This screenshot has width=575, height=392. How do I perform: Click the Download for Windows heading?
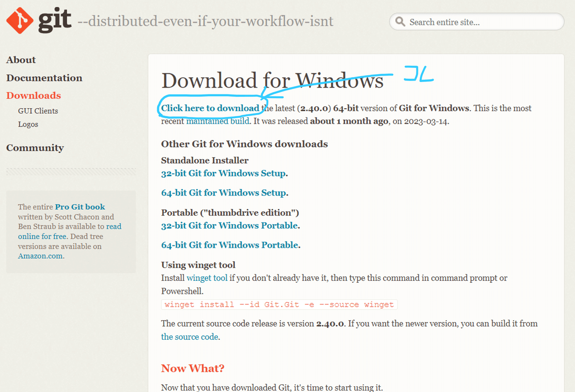(x=272, y=81)
